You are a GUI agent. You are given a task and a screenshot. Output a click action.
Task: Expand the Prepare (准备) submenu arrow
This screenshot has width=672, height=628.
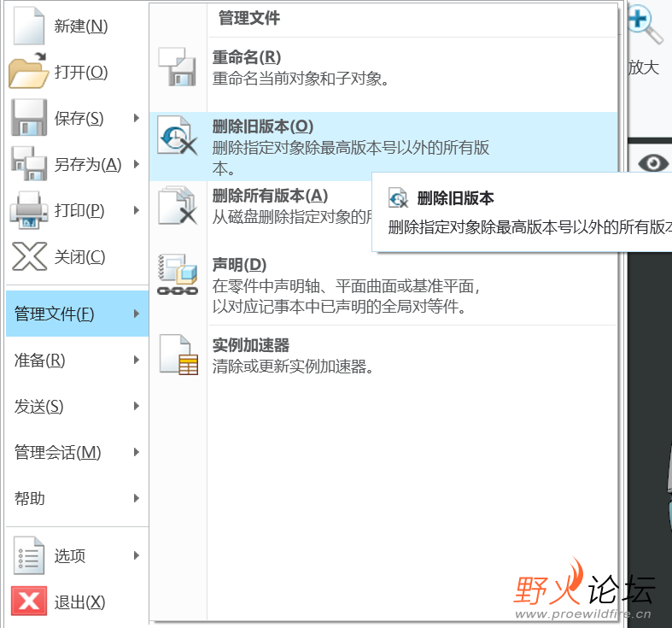137,360
